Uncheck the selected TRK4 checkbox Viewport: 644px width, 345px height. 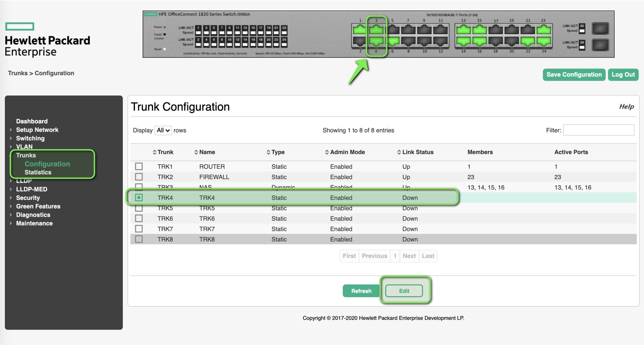(x=139, y=198)
